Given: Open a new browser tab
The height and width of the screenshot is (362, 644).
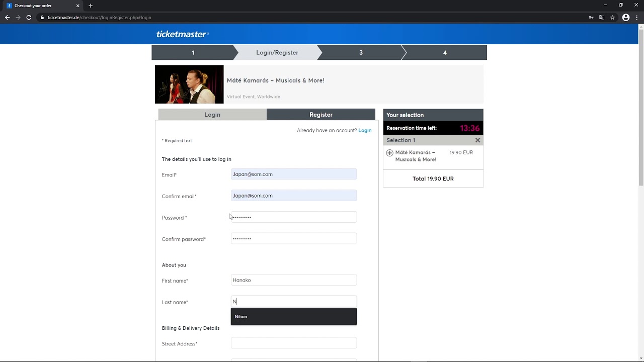Looking at the screenshot, I should point(91,6).
